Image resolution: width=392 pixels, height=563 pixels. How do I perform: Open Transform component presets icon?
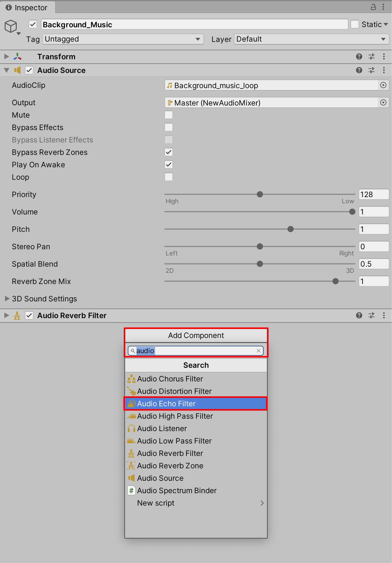[x=372, y=56]
